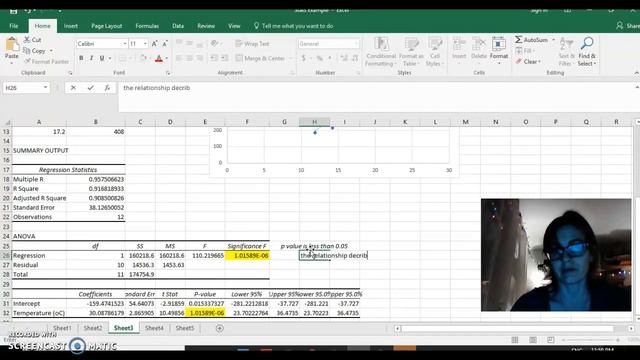The height and width of the screenshot is (360, 640).
Task: Switch to the Page Layout tab
Action: coord(107,26)
